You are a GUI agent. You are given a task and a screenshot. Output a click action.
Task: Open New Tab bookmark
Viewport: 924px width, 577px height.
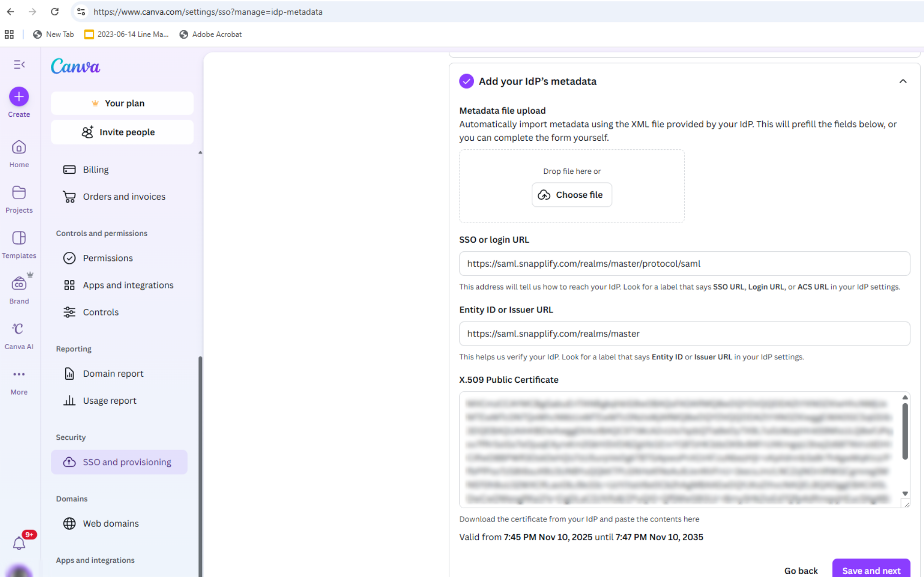[54, 34]
